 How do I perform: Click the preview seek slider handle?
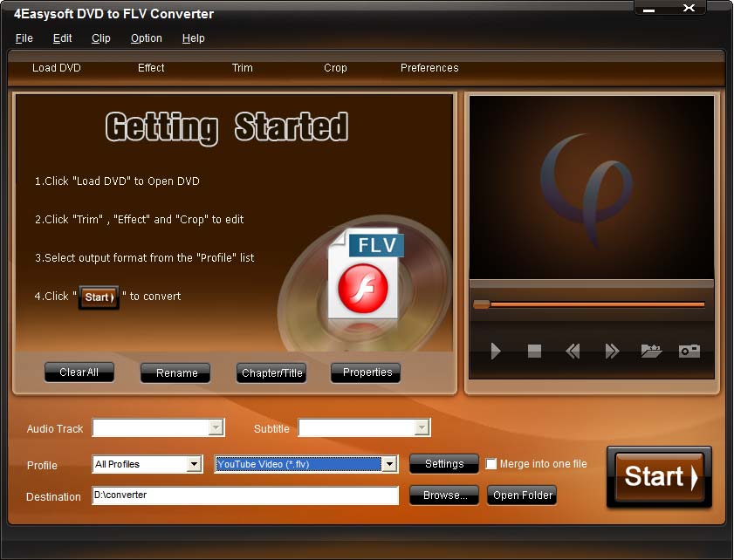coord(482,304)
